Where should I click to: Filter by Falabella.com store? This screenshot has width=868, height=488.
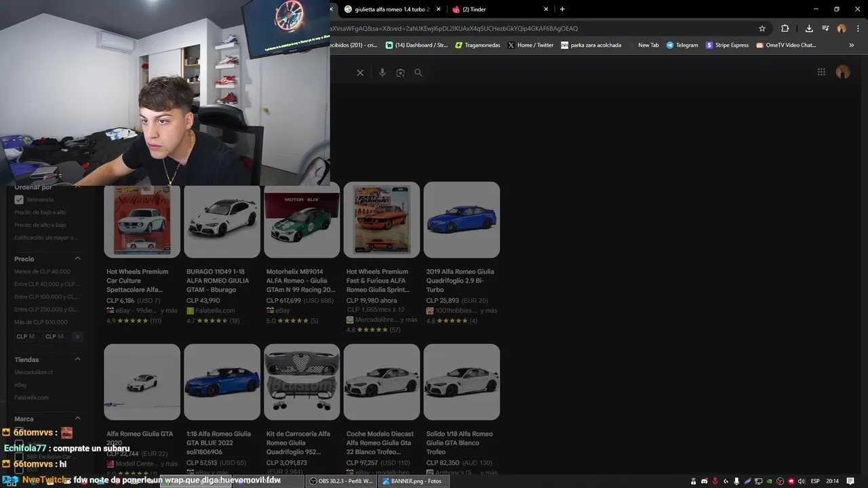point(31,397)
